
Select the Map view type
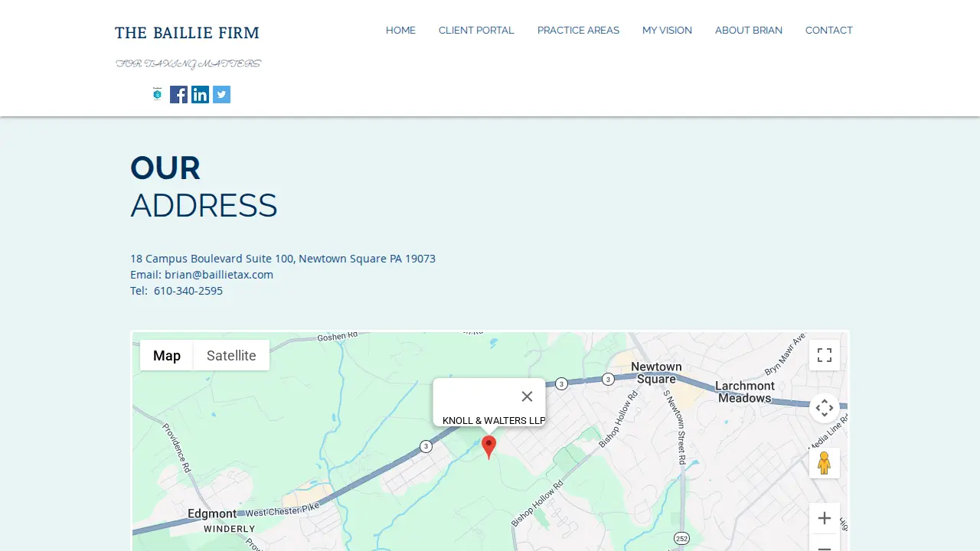(x=167, y=355)
